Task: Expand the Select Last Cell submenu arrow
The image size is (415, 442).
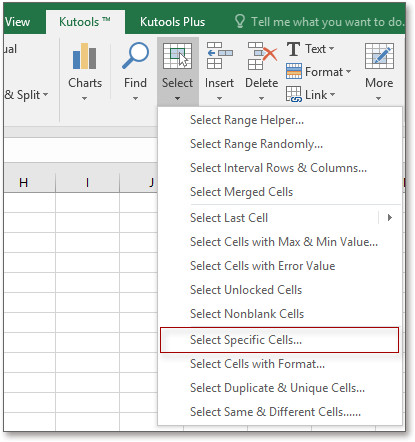Action: tap(390, 218)
